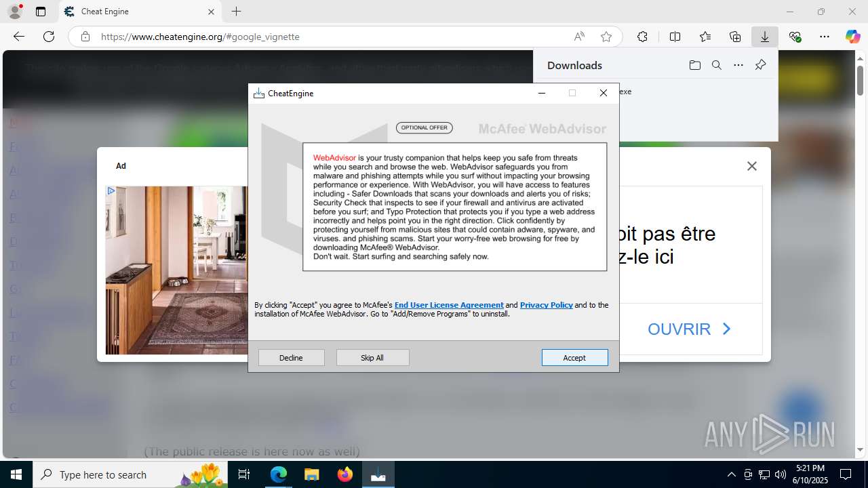868x488 pixels.
Task: Show hidden system tray icons
Action: pos(731,474)
